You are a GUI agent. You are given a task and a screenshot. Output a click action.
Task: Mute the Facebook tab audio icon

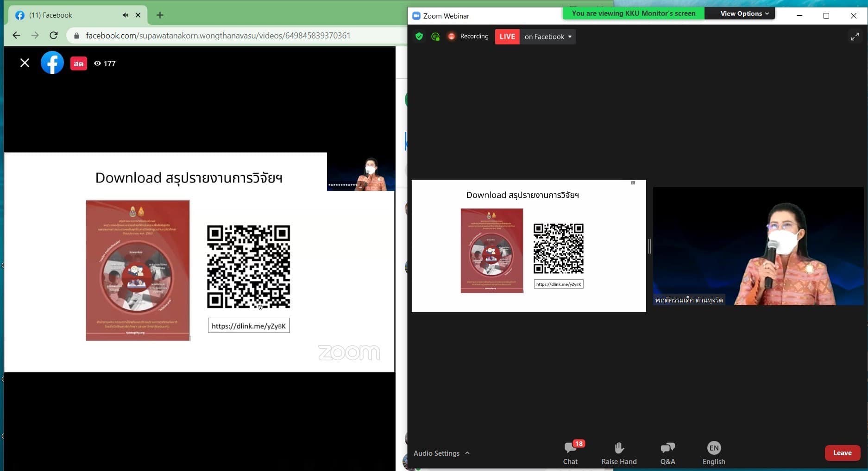tap(125, 15)
